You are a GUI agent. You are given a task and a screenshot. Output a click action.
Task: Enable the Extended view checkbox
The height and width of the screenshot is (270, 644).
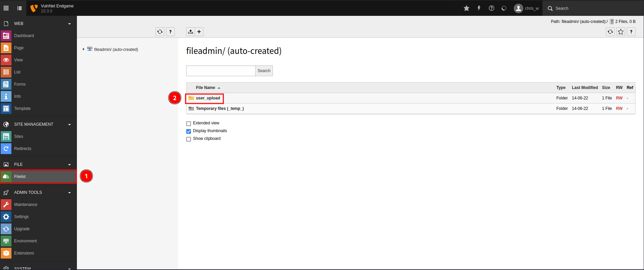coord(189,123)
